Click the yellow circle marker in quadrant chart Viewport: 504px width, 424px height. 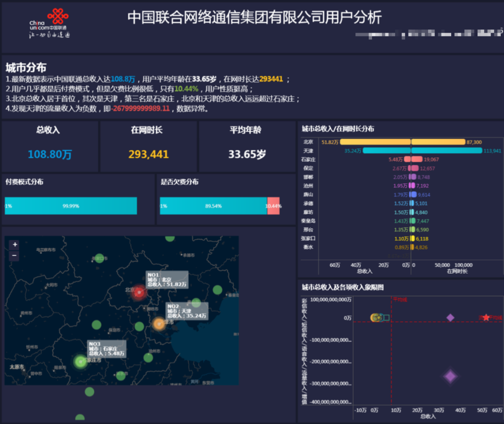(374, 318)
